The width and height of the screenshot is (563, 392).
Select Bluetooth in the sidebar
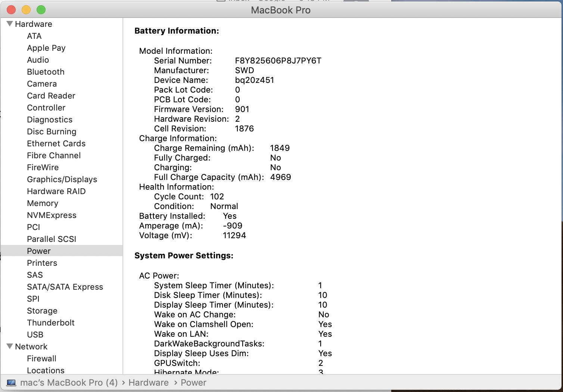46,72
